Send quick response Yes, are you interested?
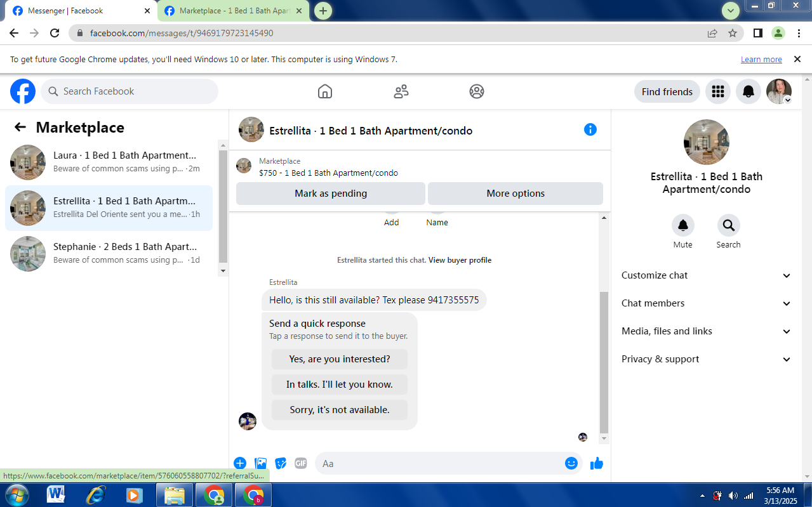812x507 pixels. point(340,359)
